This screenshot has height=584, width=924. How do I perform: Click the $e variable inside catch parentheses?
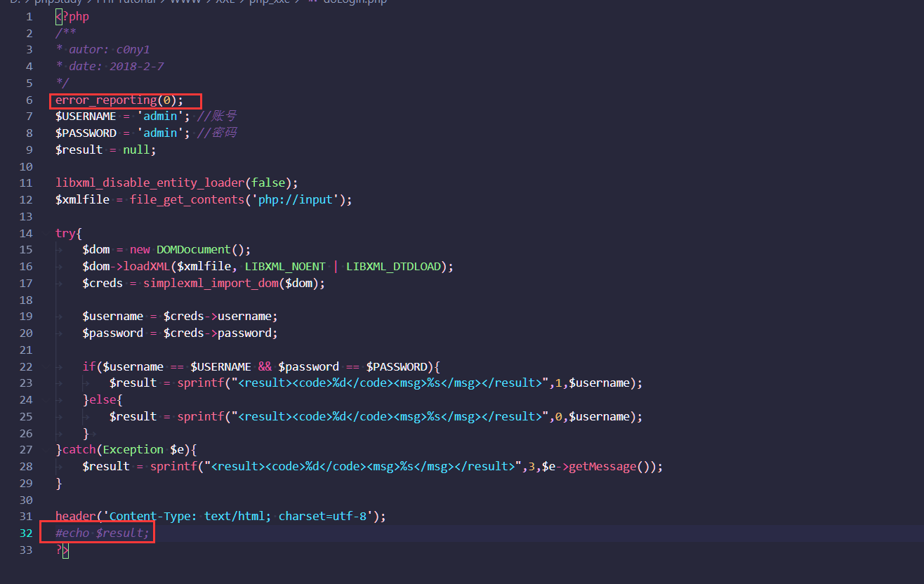click(x=177, y=450)
